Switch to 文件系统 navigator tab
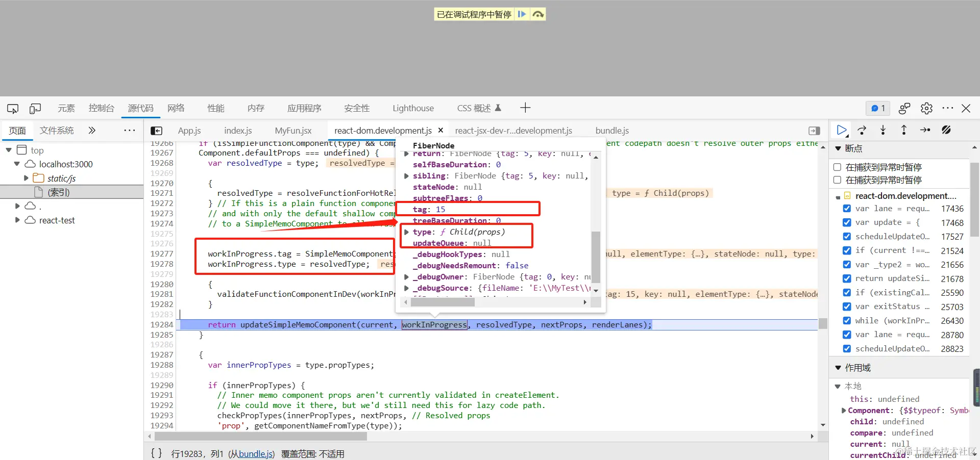The height and width of the screenshot is (460, 980). pyautogui.click(x=57, y=131)
